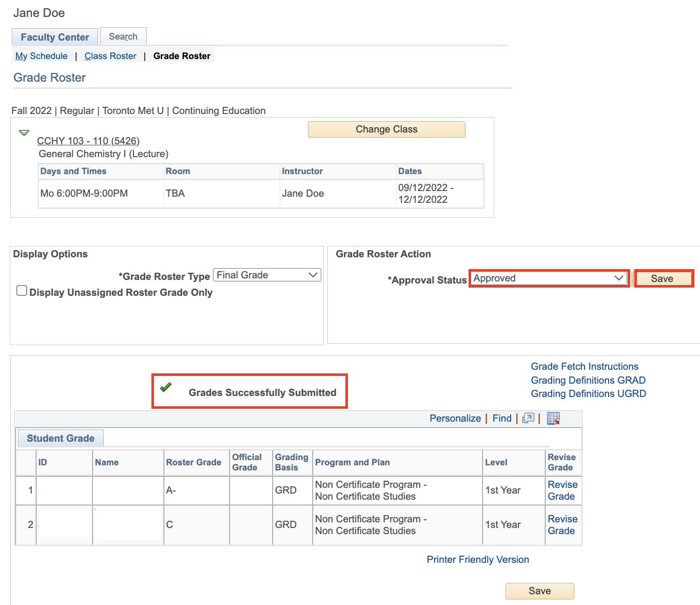
Task: Switch to the Faculty Center tab
Action: (55, 37)
